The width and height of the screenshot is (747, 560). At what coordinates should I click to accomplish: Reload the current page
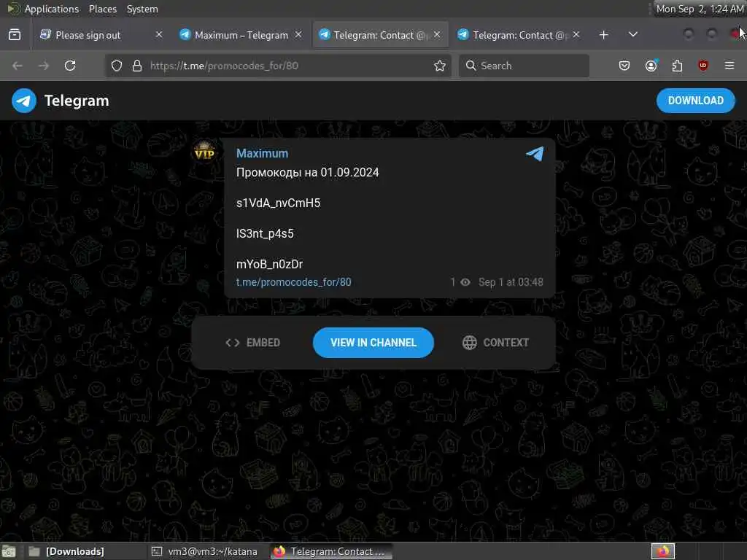[70, 66]
